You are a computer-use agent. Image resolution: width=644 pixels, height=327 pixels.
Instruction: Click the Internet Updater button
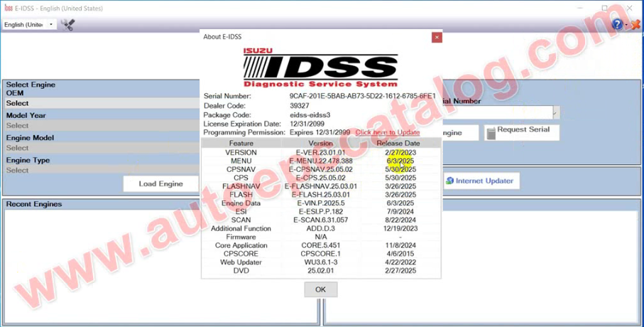click(481, 181)
